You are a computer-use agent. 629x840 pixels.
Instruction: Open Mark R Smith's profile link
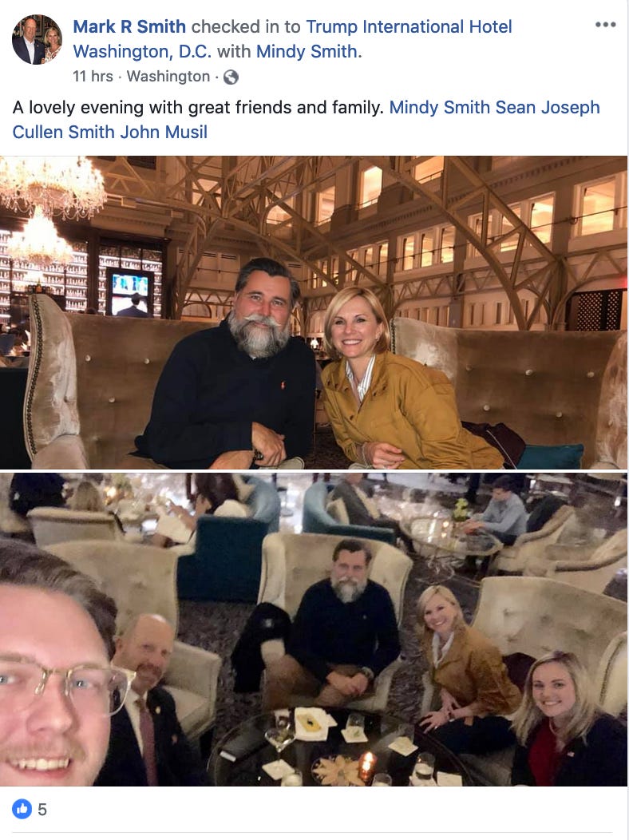129,26
